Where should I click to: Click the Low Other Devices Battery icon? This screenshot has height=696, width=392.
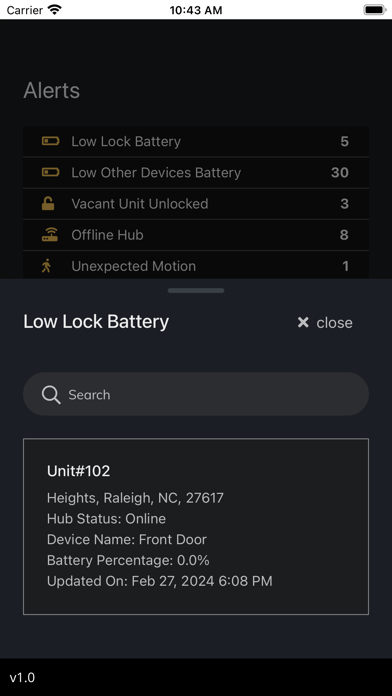[50, 172]
